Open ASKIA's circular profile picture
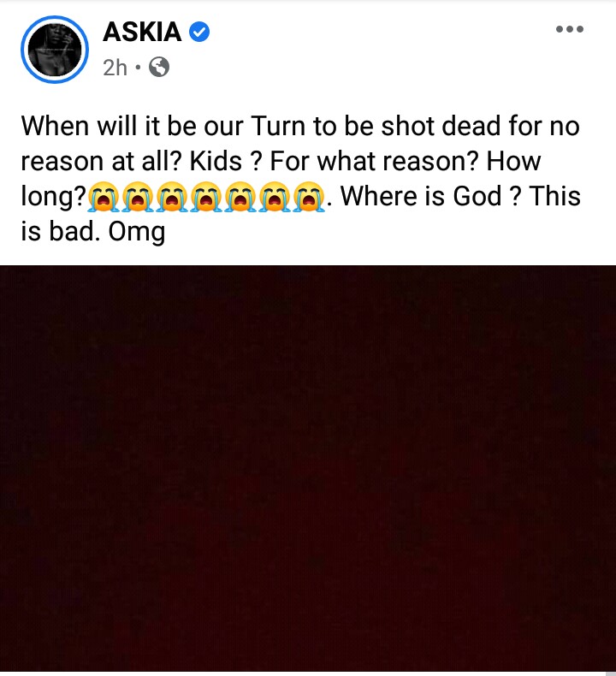Screen dimensions: 616x676 55,50
